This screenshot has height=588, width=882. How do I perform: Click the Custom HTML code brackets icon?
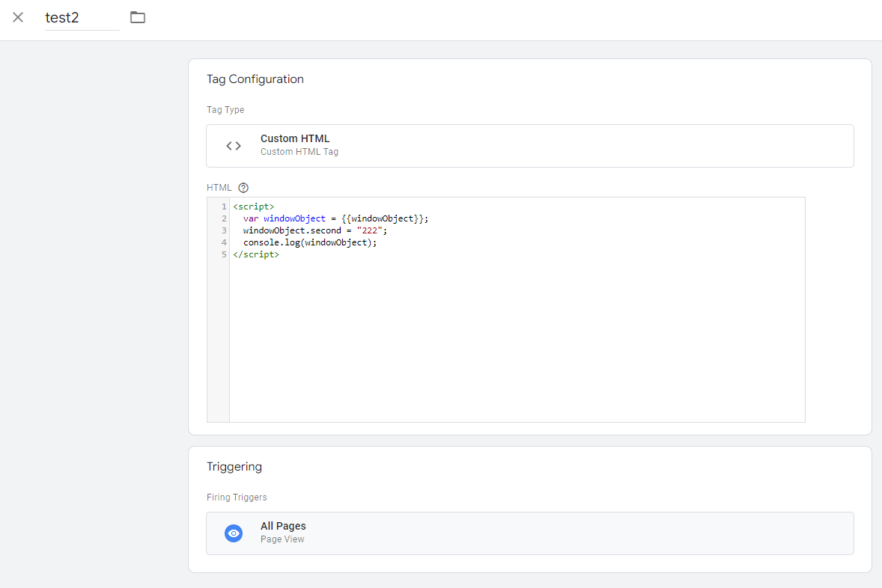pyautogui.click(x=234, y=146)
